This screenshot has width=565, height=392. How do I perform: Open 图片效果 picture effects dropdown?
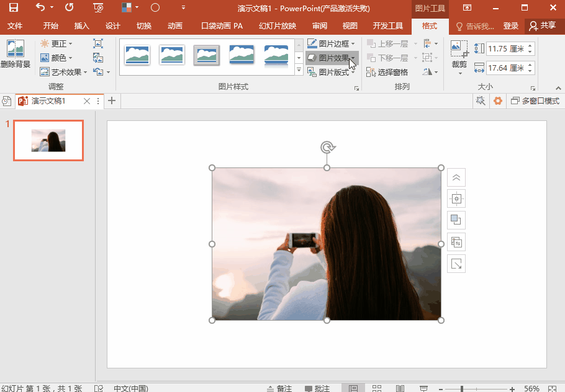click(x=332, y=58)
